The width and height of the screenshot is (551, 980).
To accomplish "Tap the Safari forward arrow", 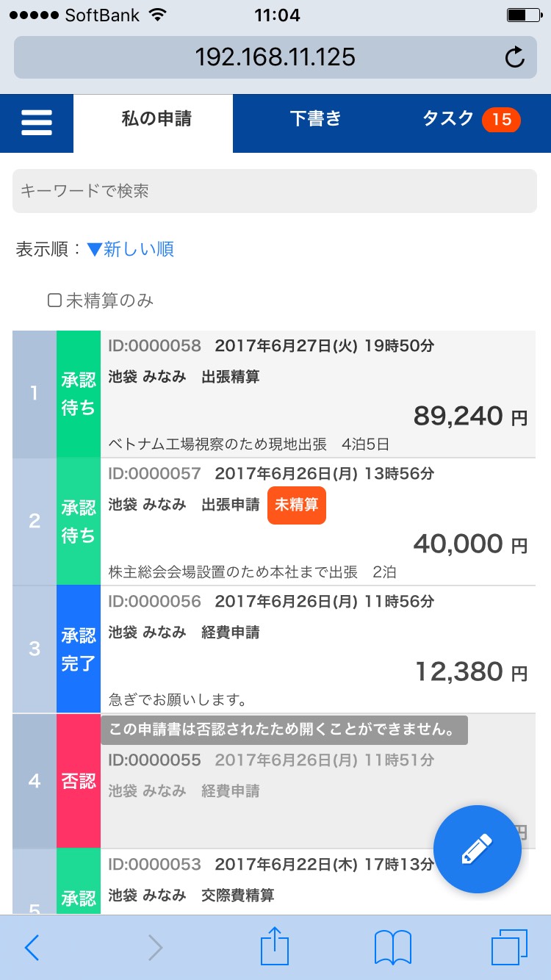I will (x=155, y=948).
